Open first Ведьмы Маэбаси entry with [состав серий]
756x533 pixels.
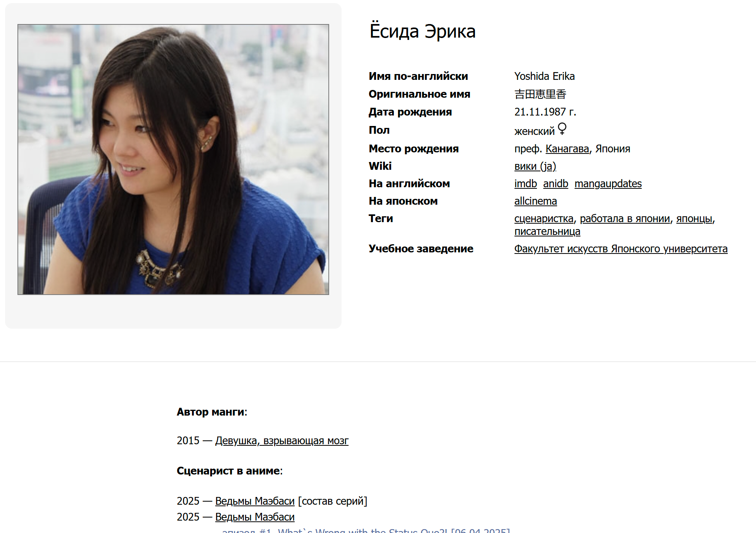(255, 501)
